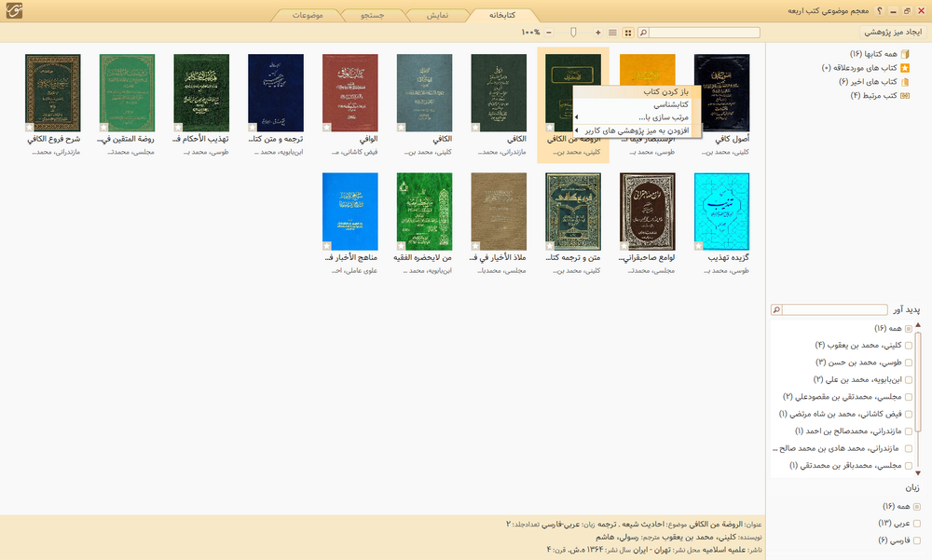
Task: Check the author مجلسی، محمدباقر بن محمدتقی
Action: [x=908, y=466]
